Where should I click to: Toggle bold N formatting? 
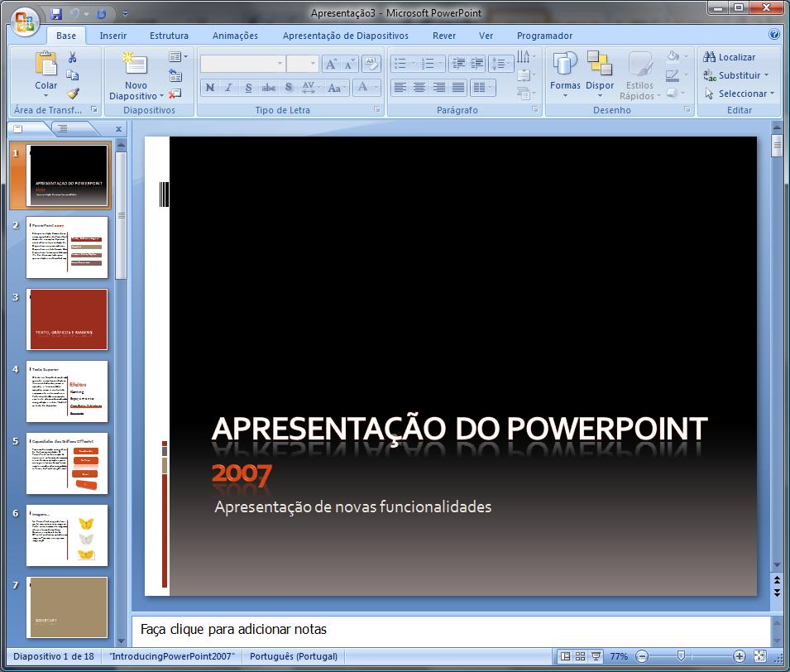pos(209,88)
